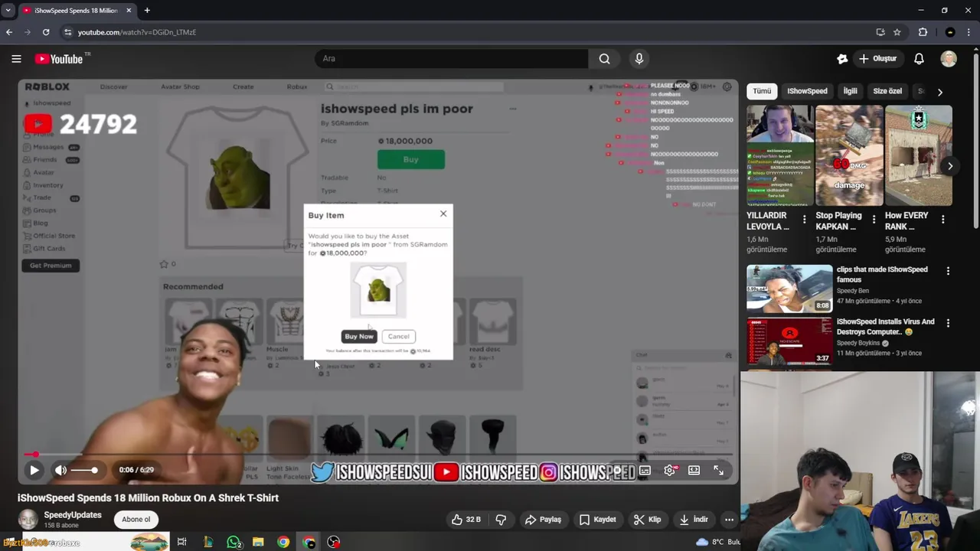Dislike the video
Viewport: 980px width, 551px height.
(x=501, y=520)
